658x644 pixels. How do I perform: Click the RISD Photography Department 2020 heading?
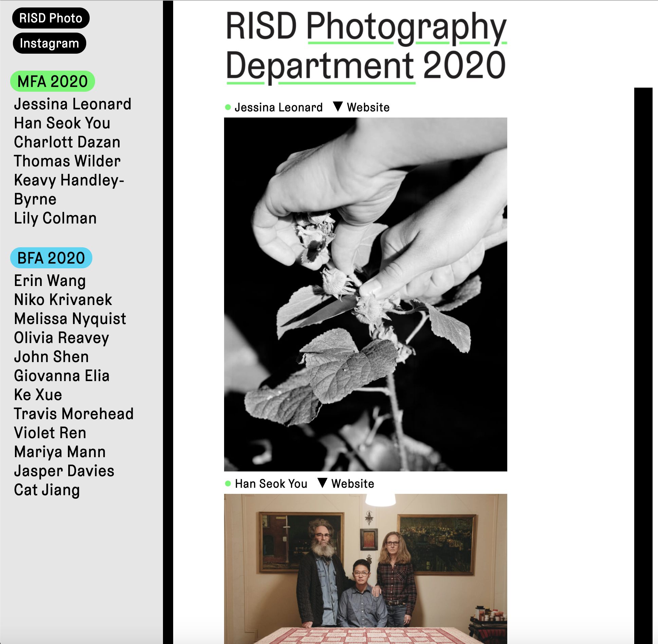pyautogui.click(x=366, y=46)
